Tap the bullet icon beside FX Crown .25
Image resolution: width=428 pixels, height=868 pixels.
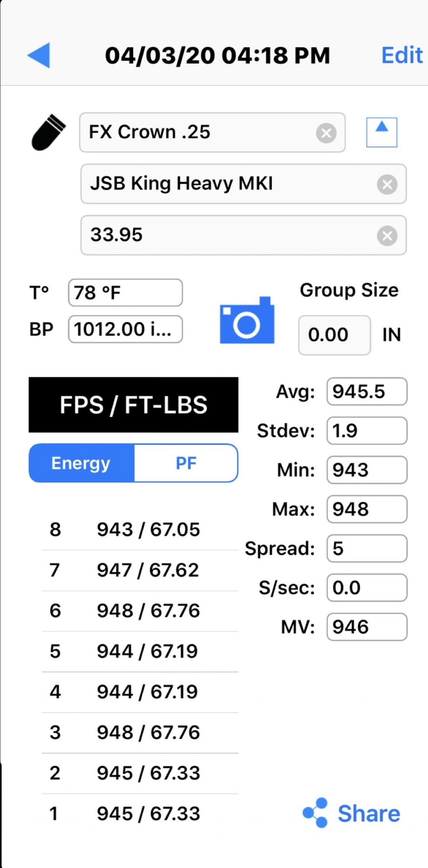point(48,132)
